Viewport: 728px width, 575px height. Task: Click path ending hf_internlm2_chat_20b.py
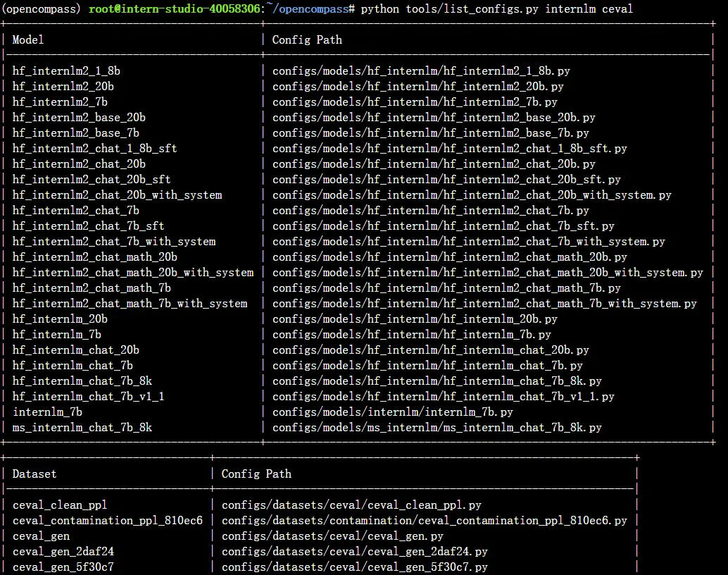click(434, 163)
